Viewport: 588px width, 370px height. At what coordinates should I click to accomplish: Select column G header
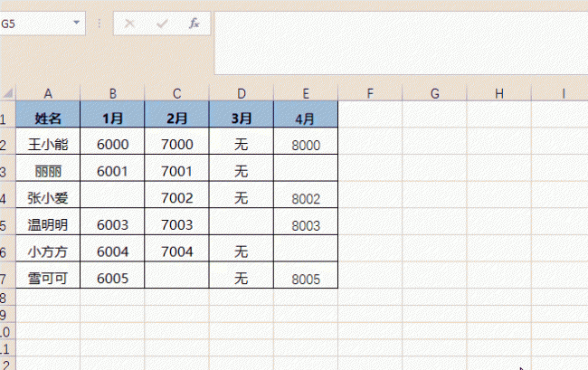tap(434, 93)
